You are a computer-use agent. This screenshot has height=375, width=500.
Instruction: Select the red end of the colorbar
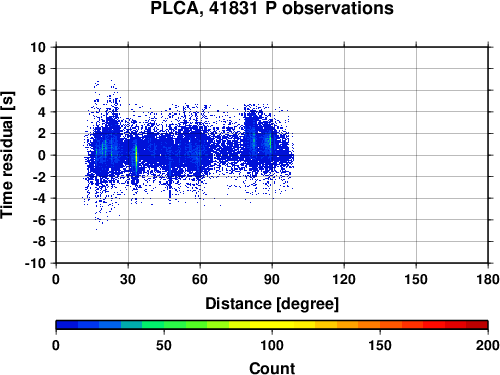(x=477, y=325)
